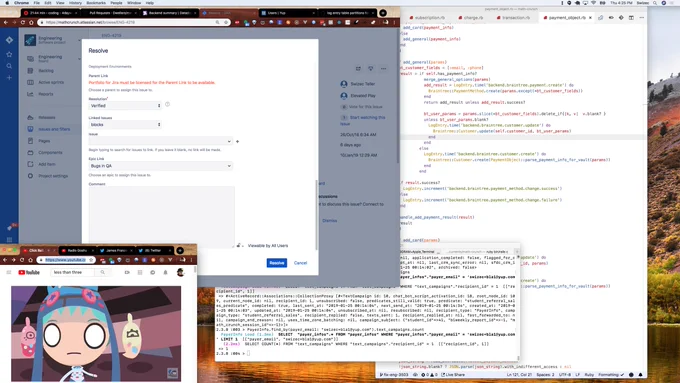The image size is (680, 383).
Task: Click the create plus icon in the Jira sidebar
Action: [9, 78]
